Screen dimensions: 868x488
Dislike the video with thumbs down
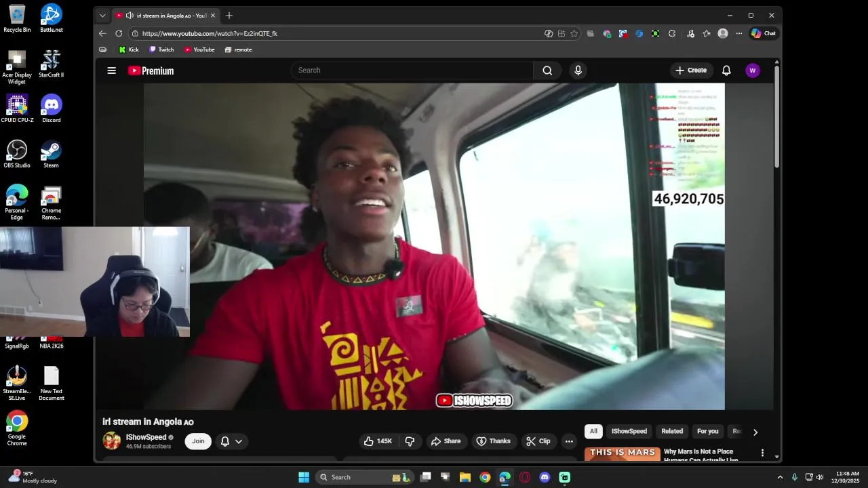click(410, 441)
